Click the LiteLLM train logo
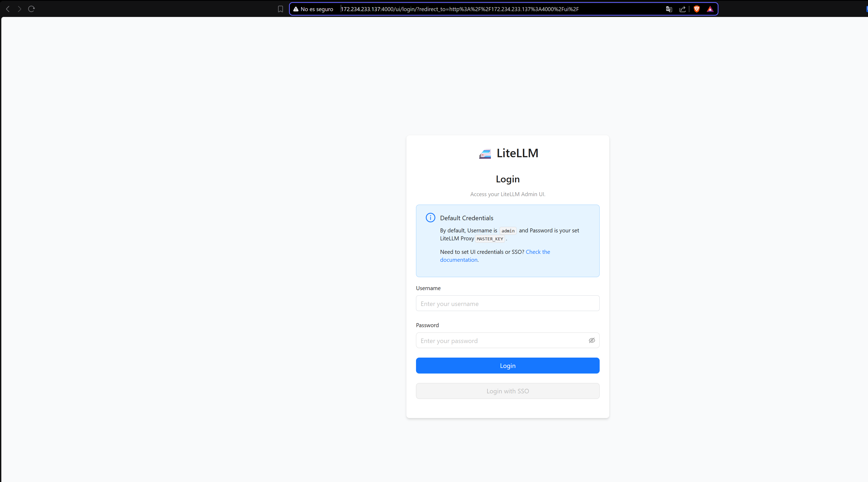The height and width of the screenshot is (482, 868). tap(485, 154)
